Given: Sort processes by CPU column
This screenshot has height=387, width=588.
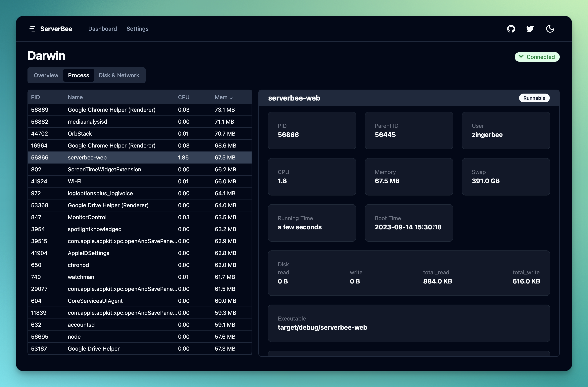Looking at the screenshot, I should (184, 97).
